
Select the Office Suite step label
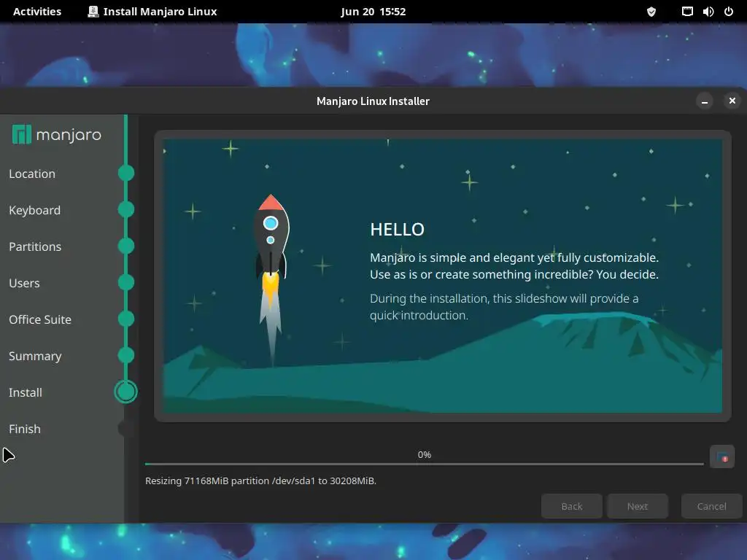[x=40, y=319]
